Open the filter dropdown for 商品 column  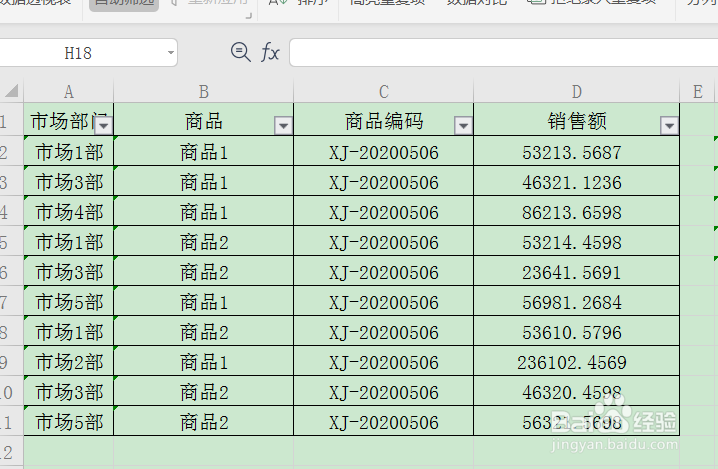point(283,125)
